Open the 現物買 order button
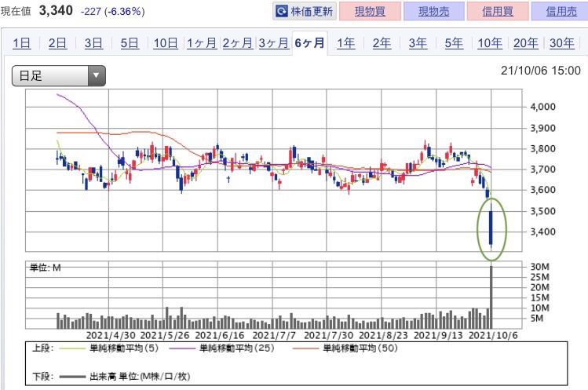The height and width of the screenshot is (390, 588). click(x=370, y=11)
